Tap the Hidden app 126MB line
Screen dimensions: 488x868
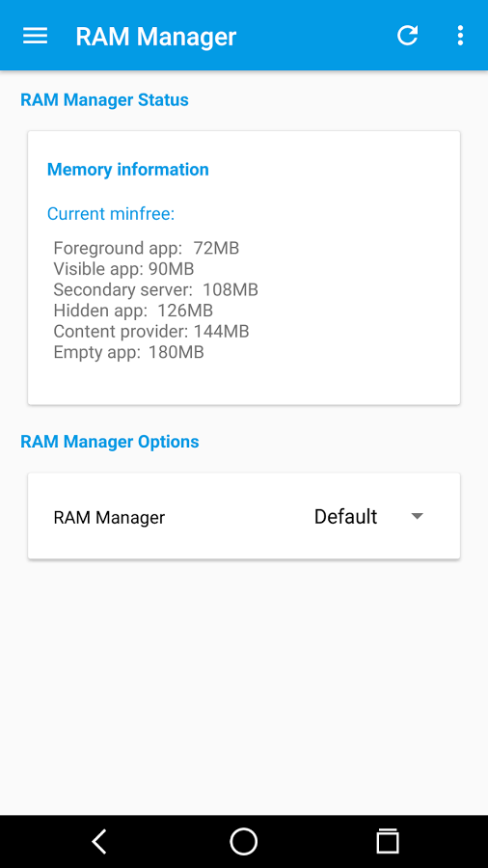[133, 311]
